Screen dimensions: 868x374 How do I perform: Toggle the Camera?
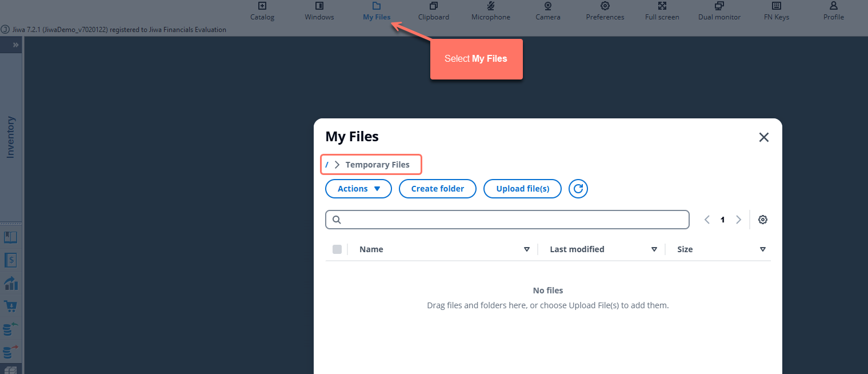(548, 11)
